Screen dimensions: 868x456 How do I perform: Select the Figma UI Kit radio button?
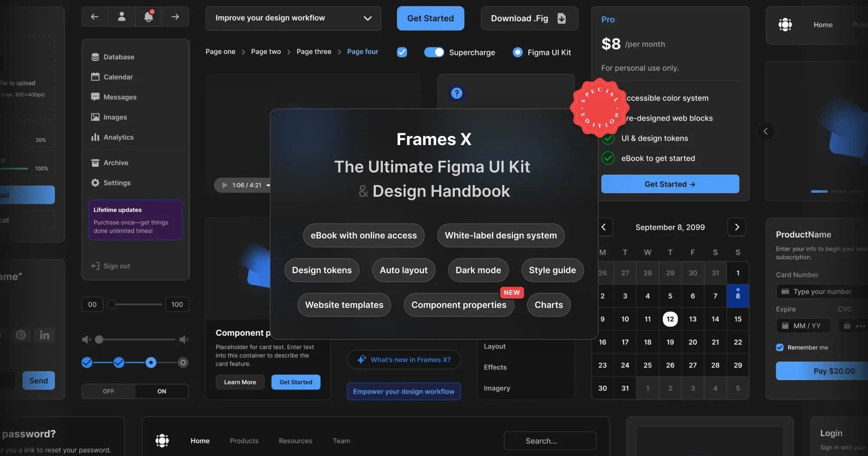click(518, 52)
